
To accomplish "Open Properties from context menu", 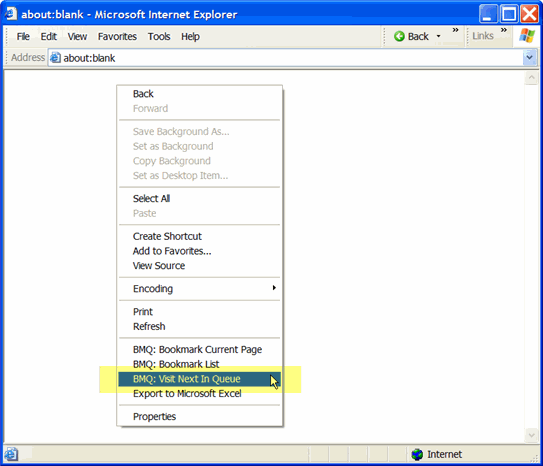I will coord(199,416).
